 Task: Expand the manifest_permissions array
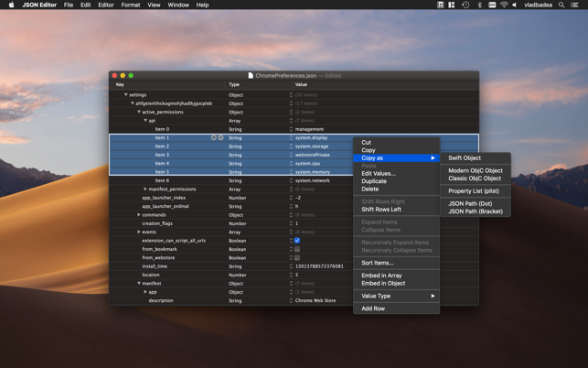(145, 189)
